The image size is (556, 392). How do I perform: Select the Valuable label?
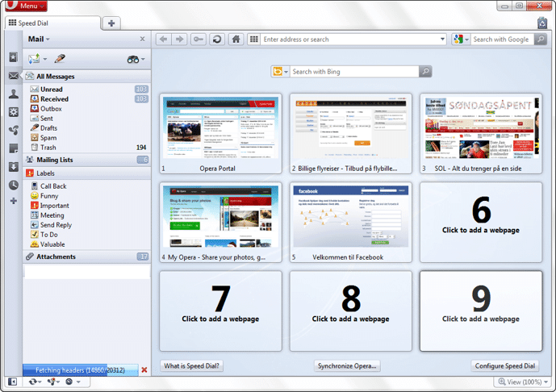click(89, 244)
